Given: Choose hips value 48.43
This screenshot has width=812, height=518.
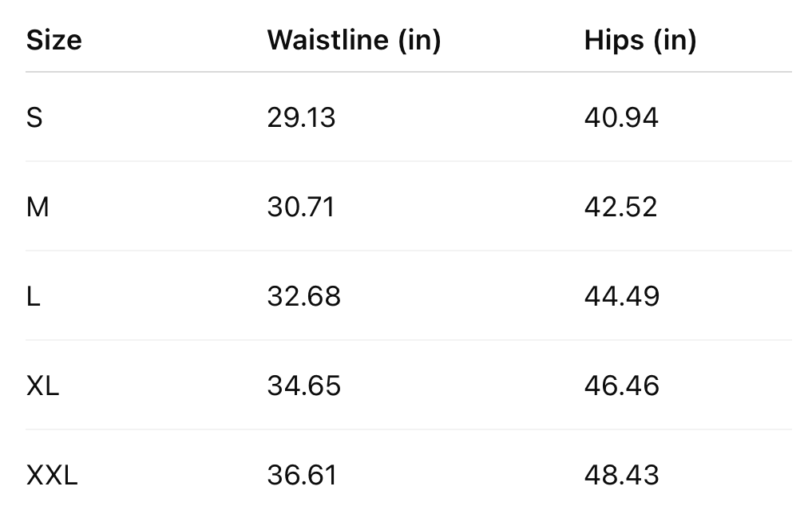Looking at the screenshot, I should coord(622,475).
